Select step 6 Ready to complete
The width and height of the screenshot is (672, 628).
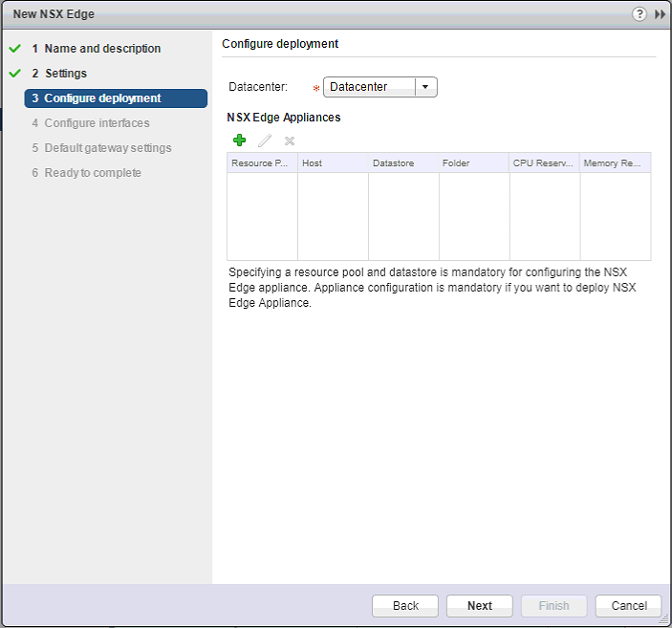(92, 173)
